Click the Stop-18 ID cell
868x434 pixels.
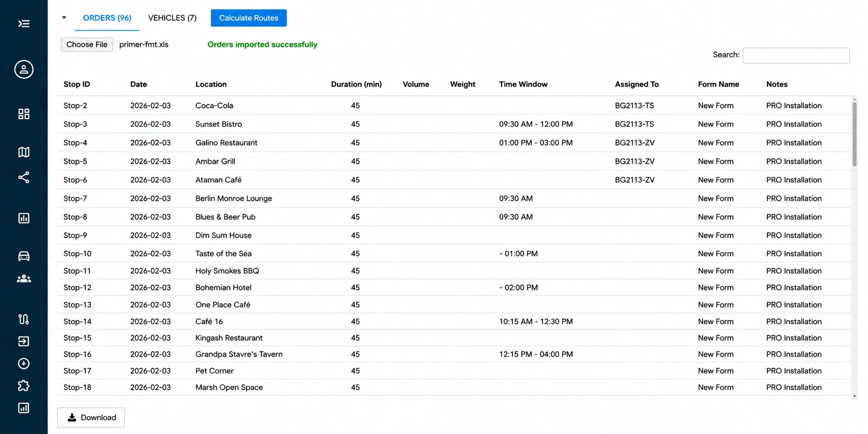point(77,388)
